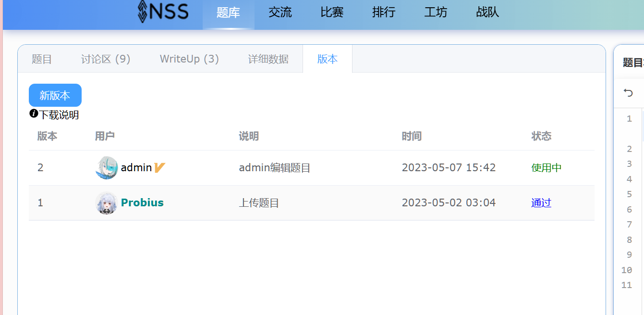The width and height of the screenshot is (644, 315).
Task: Open the Probius user profile link
Action: point(142,203)
